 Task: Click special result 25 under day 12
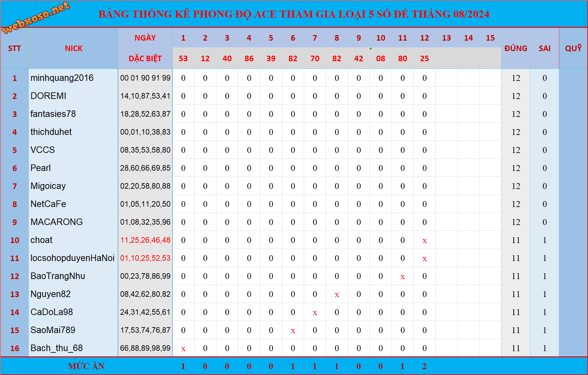pyautogui.click(x=425, y=59)
